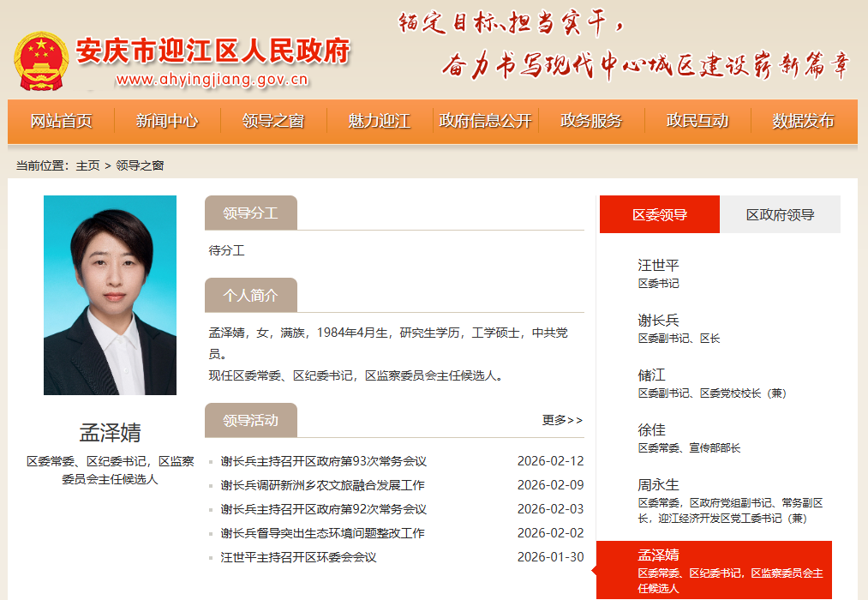This screenshot has width=868, height=600.
Task: Select leader 周永生 in the list
Action: point(658,485)
